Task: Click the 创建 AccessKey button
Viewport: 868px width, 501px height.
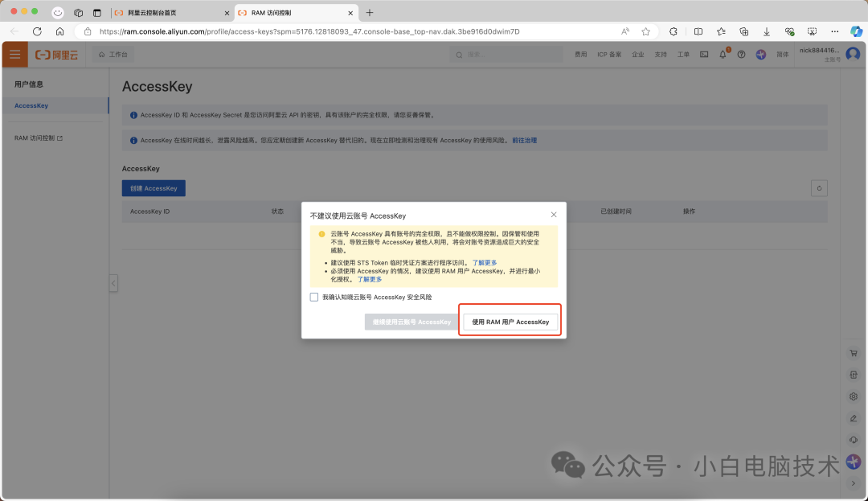Action: pos(154,188)
